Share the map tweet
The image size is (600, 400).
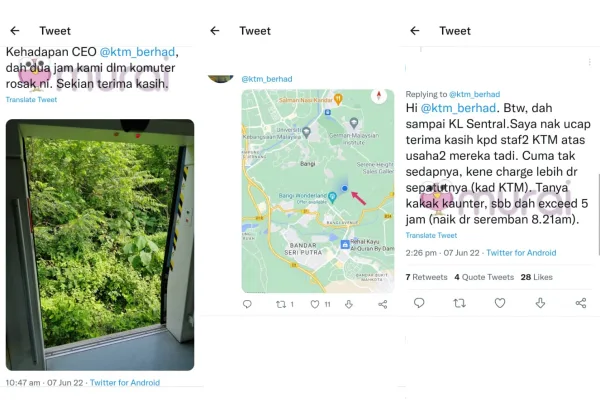(x=382, y=304)
